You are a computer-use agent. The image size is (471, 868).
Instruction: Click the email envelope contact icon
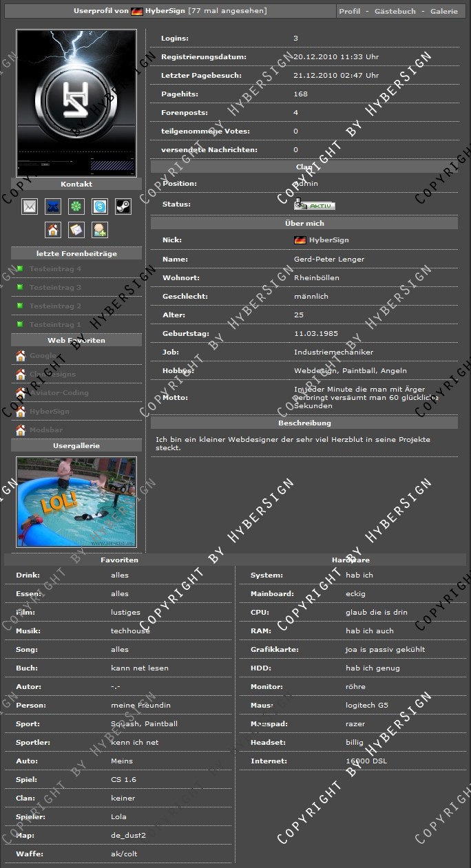tap(30, 207)
